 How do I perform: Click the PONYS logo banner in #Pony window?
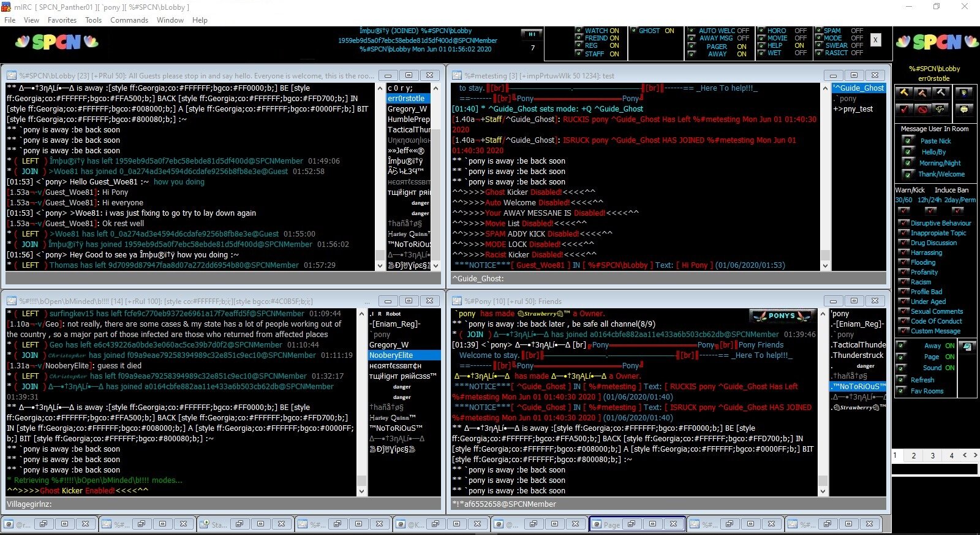[782, 316]
